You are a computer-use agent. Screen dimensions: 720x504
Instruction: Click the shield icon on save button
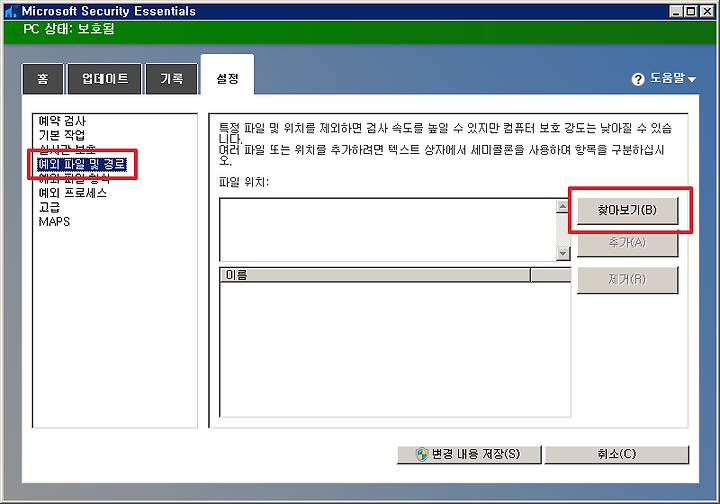pyautogui.click(x=422, y=454)
